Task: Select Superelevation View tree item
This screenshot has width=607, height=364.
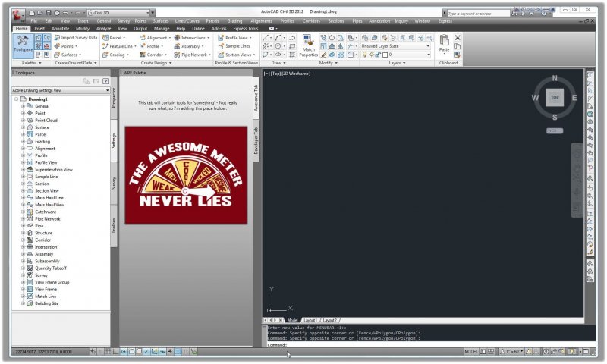Action: tap(54, 169)
